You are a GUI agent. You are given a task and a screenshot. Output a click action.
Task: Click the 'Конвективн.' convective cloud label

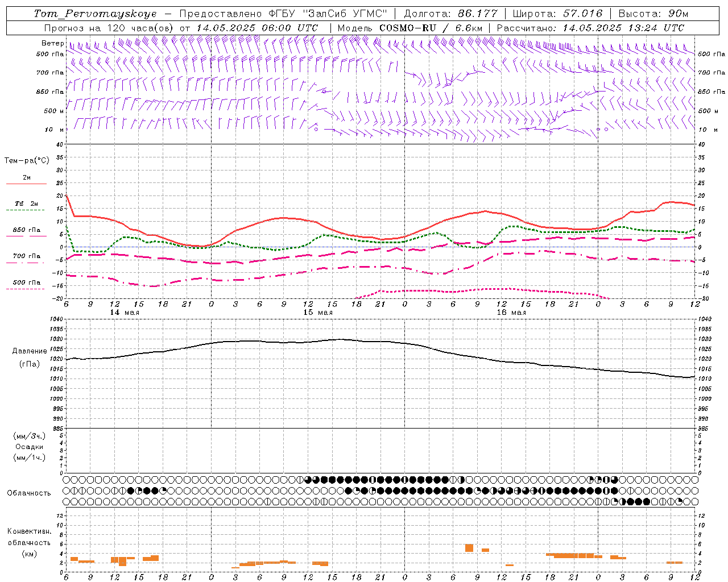click(x=29, y=531)
